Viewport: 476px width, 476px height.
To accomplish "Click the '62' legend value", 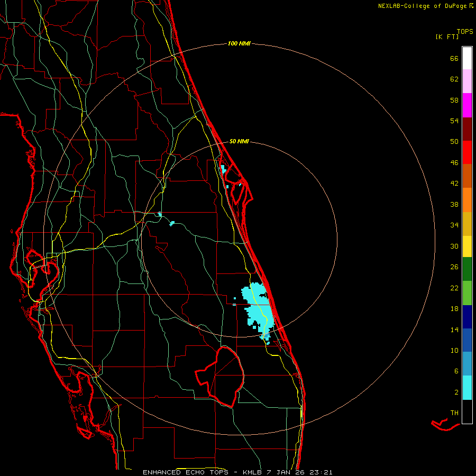I will coord(454,79).
